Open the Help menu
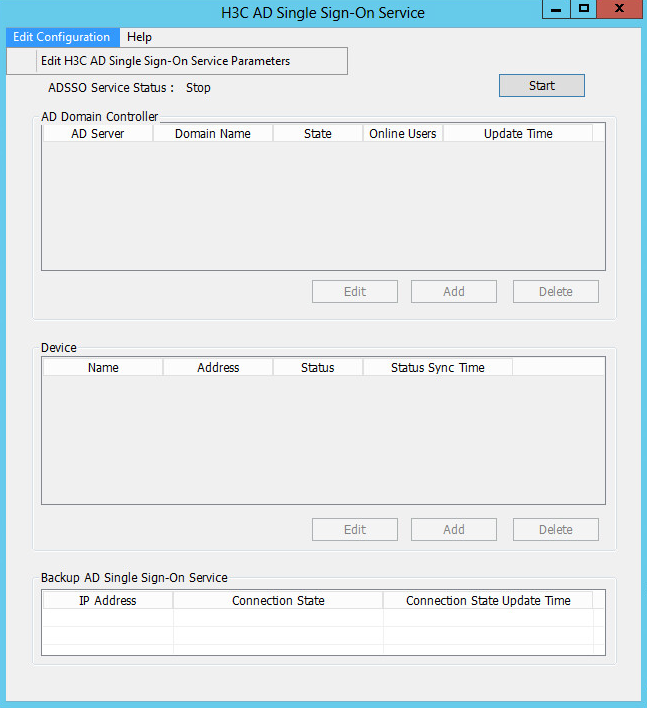 (x=139, y=37)
